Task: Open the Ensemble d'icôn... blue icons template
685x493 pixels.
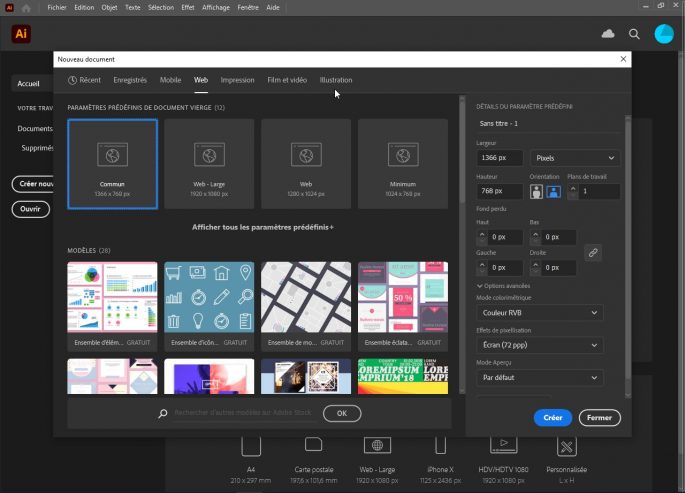Action: pos(209,306)
